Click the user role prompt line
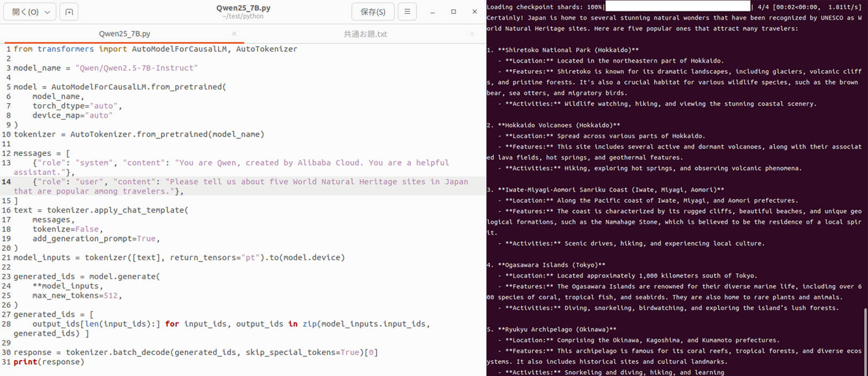Viewport: 868px width, 376px height. tap(241, 186)
